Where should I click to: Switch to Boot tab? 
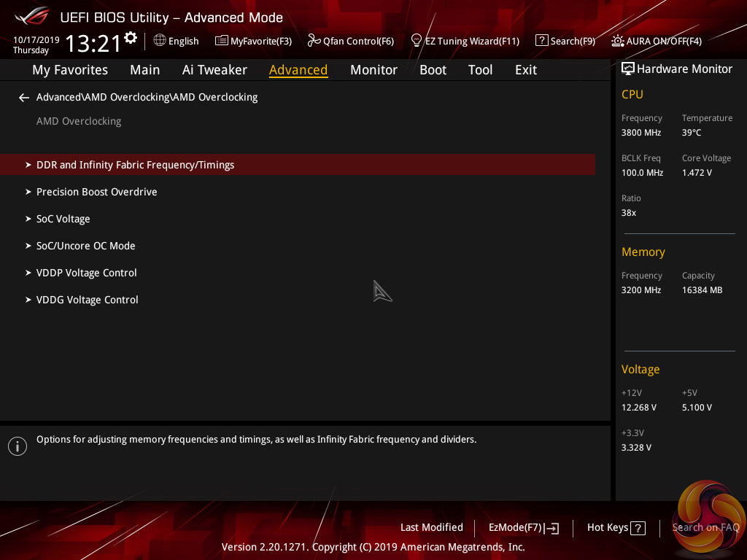[433, 70]
